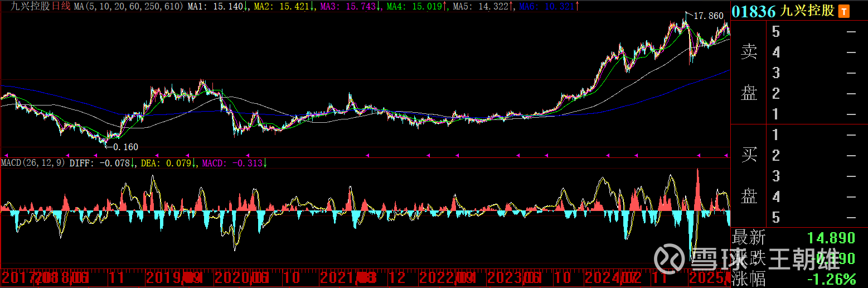Click the 12 month marker on date axis

[x=397, y=277]
